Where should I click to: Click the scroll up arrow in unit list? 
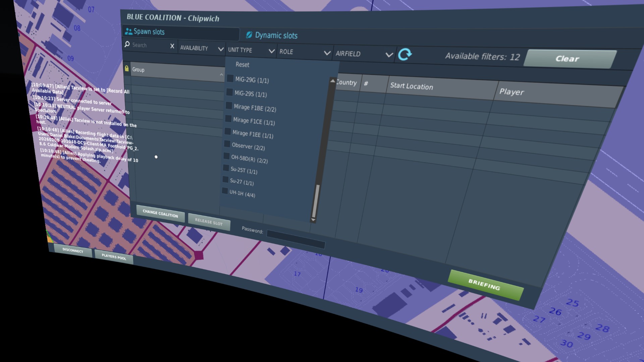pyautogui.click(x=332, y=81)
